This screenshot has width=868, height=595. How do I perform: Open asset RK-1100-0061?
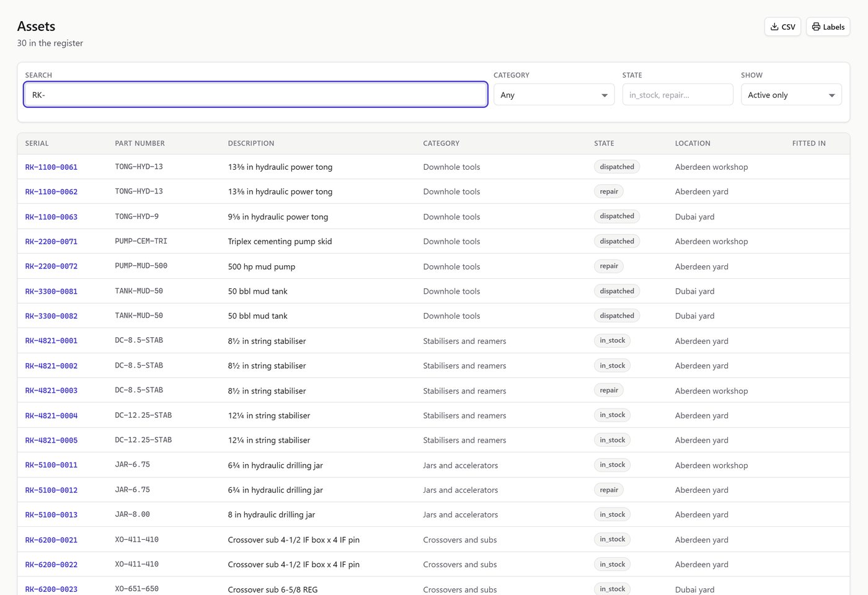tap(51, 167)
